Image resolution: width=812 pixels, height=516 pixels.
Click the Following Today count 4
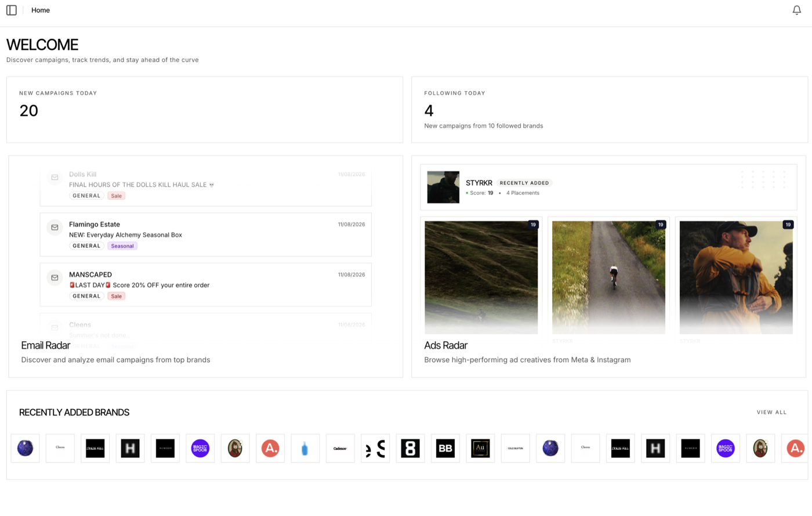429,111
